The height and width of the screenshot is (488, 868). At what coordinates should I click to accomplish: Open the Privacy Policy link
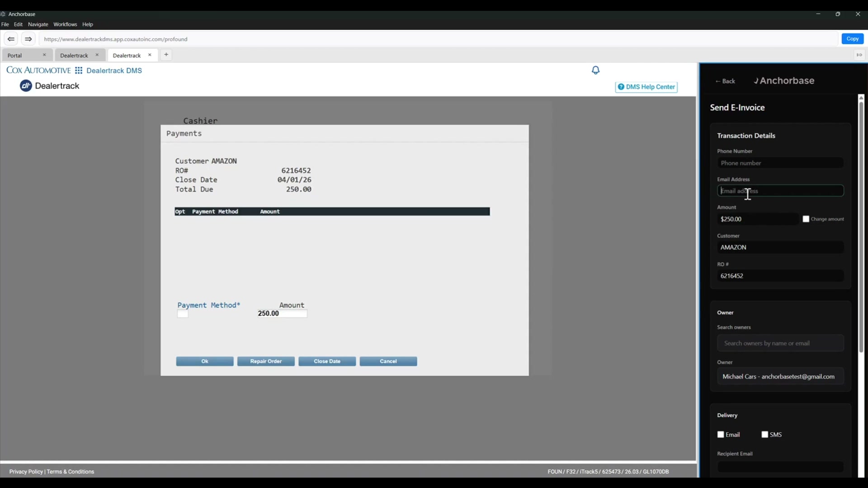click(x=26, y=472)
